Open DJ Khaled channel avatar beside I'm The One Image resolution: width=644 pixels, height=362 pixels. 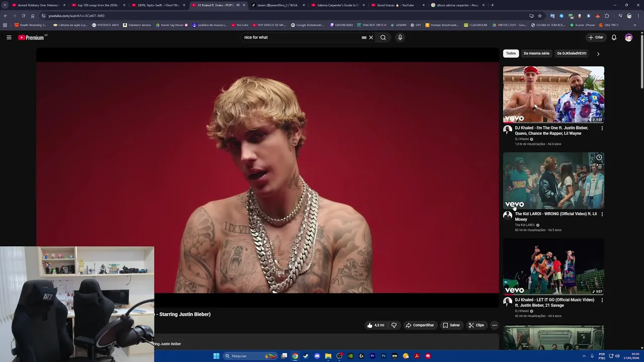pos(508,130)
